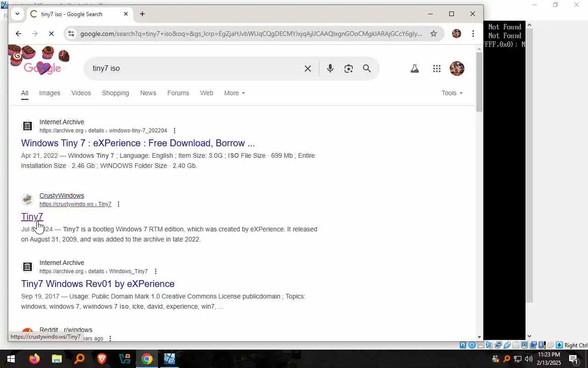Image resolution: width=588 pixels, height=368 pixels.
Task: Open the Windows Start menu
Action: (11, 359)
